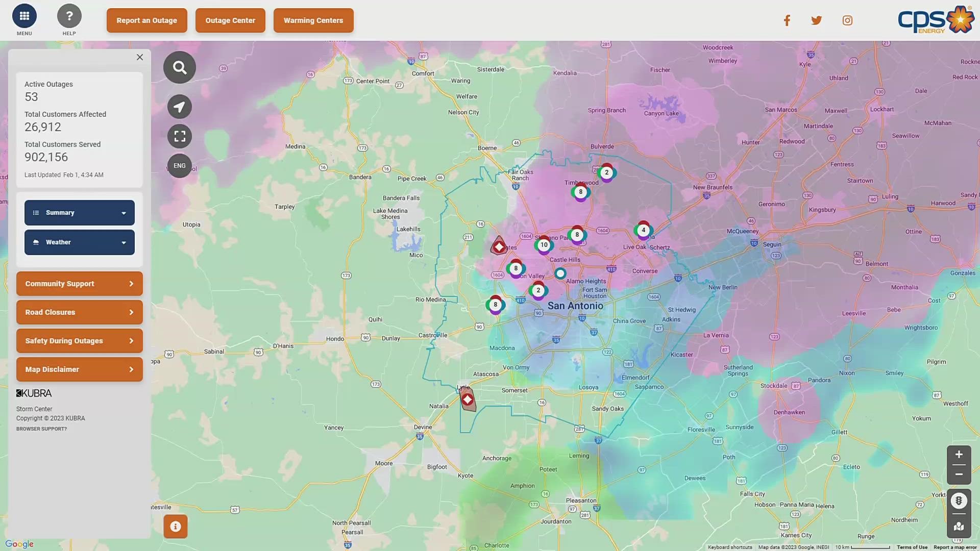Click the search icon on map
The width and height of the screenshot is (980, 551).
[x=179, y=67]
